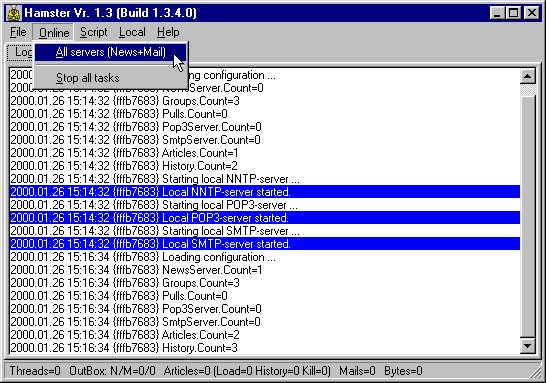
Task: Click the scrollbar up arrow in log
Action: coord(528,76)
